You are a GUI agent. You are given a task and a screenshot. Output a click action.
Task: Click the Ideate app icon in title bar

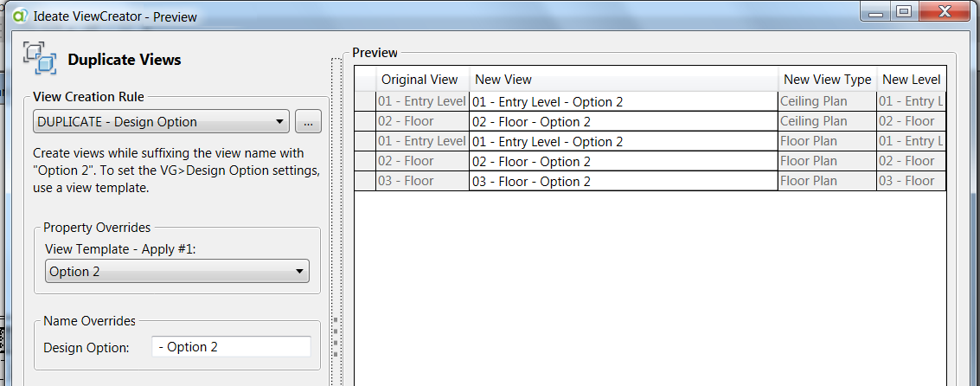click(x=20, y=16)
